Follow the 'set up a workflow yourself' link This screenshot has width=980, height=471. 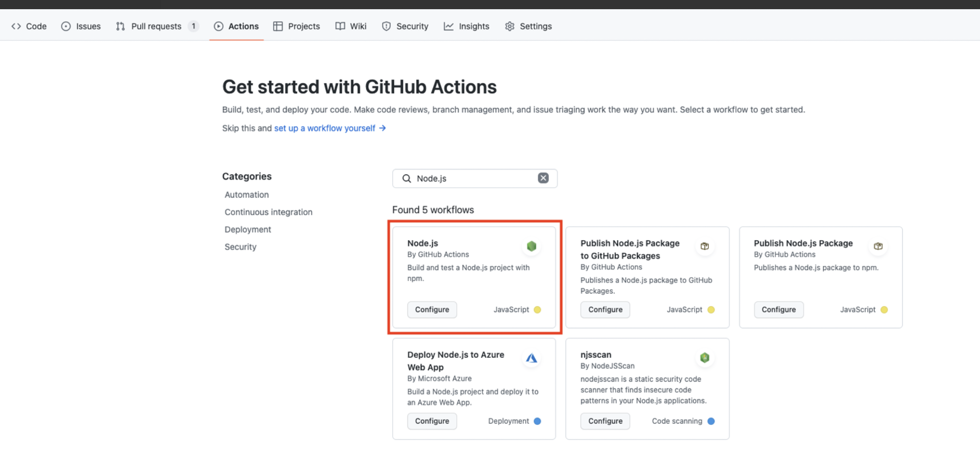pos(330,128)
